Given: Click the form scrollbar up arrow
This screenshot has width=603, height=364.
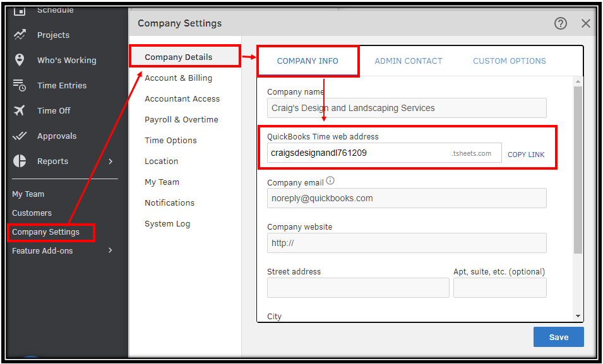Looking at the screenshot, I should [578, 81].
